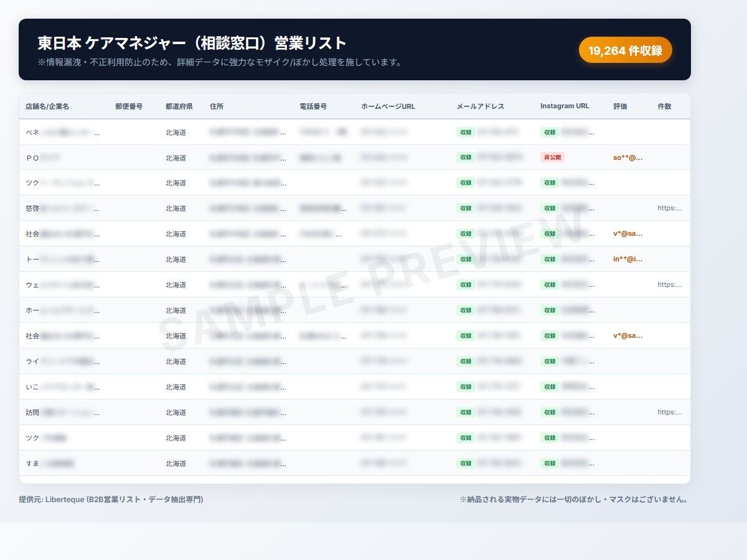Select the ホームページURL column header
747x560 pixels.
coord(388,106)
